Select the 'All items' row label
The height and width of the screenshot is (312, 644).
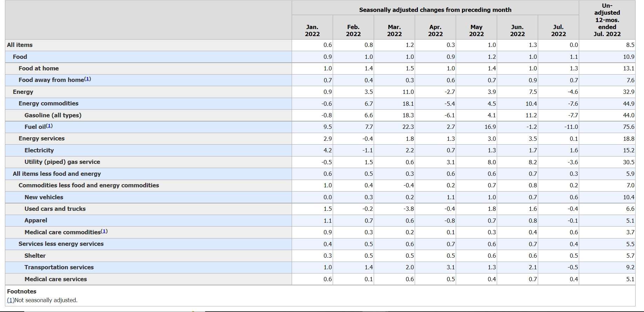point(20,45)
